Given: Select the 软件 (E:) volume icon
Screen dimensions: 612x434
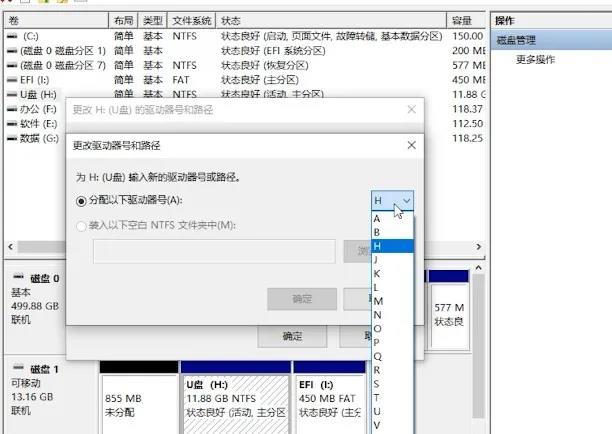Looking at the screenshot, I should tap(11, 123).
